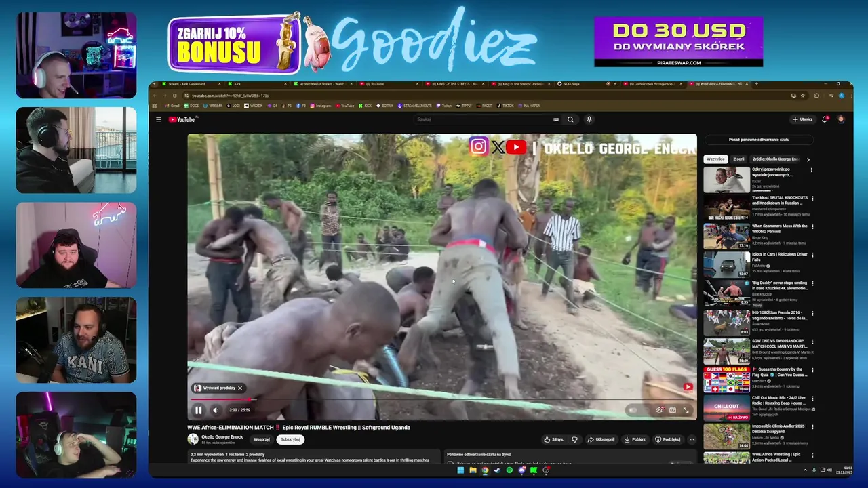Open menu for 'Idiots In Cars' video

coord(812,256)
